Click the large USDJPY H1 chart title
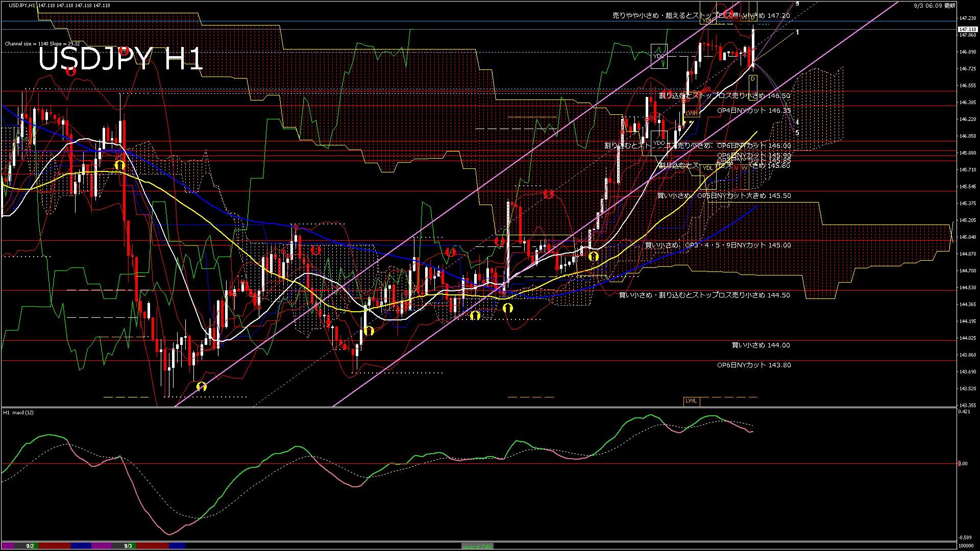This screenshot has height=551, width=980. pos(120,59)
